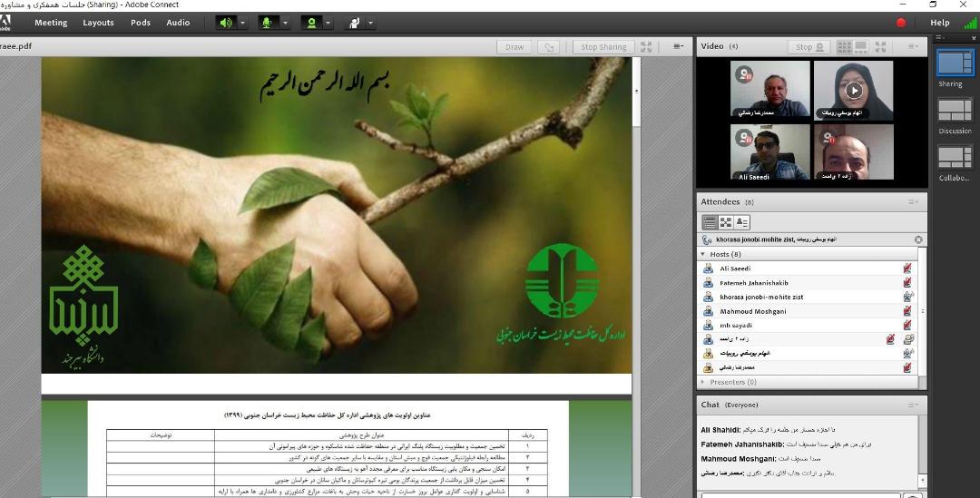Screen dimensions: 980x498
Task: Mute the speaker audio icon
Action: click(225, 23)
